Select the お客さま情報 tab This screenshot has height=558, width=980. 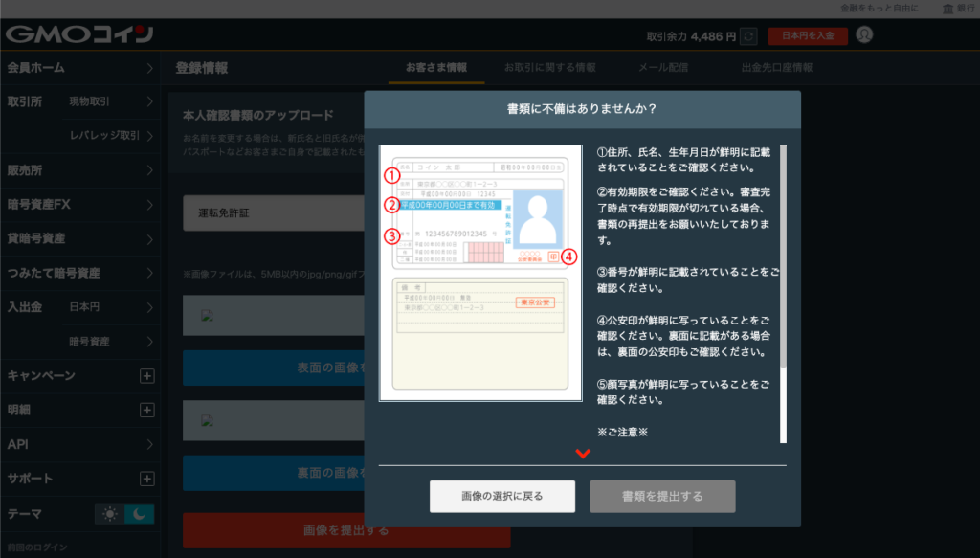click(x=436, y=68)
